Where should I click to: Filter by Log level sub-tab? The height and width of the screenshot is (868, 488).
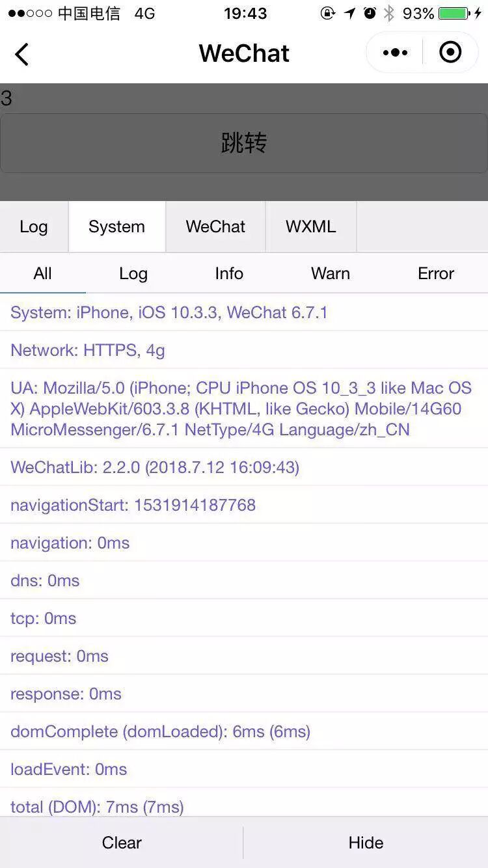[x=133, y=273]
